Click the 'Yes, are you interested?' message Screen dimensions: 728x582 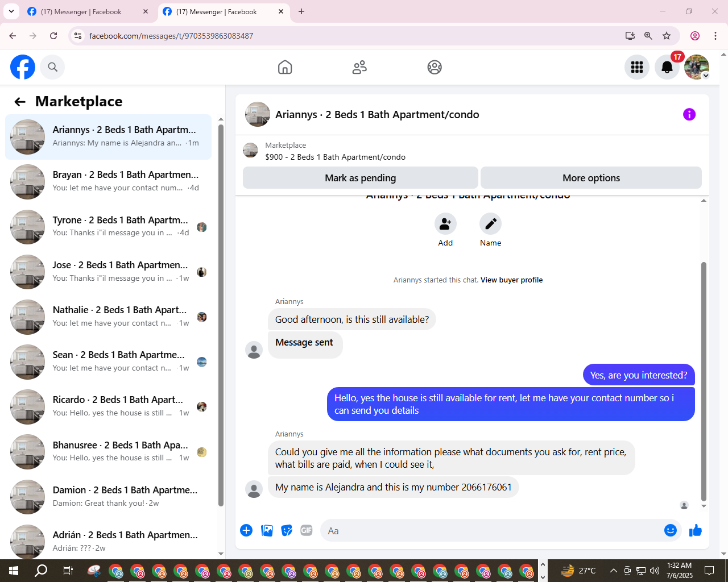[x=639, y=375]
